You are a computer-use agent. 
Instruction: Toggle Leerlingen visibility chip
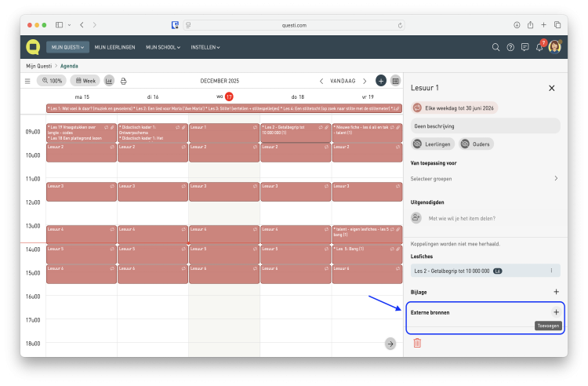click(x=433, y=144)
